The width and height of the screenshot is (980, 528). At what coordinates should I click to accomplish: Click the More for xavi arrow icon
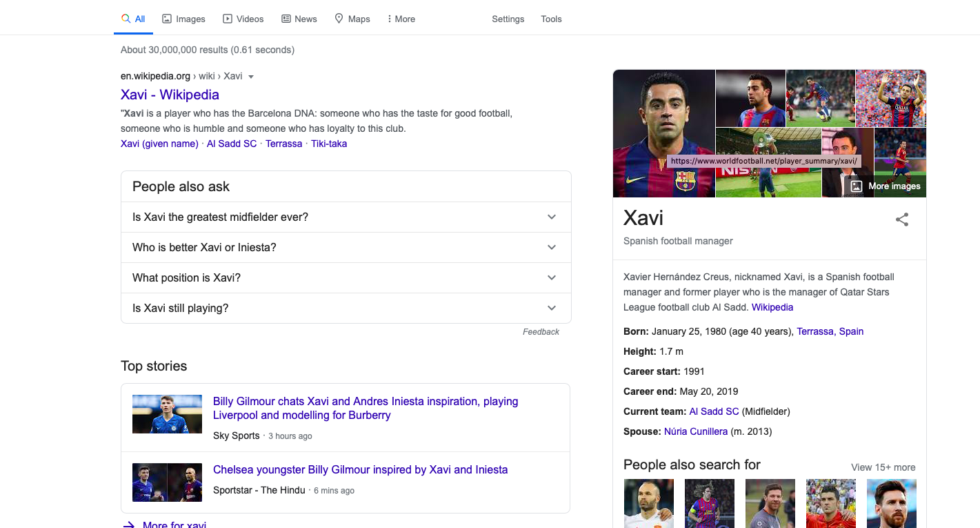pyautogui.click(x=129, y=525)
